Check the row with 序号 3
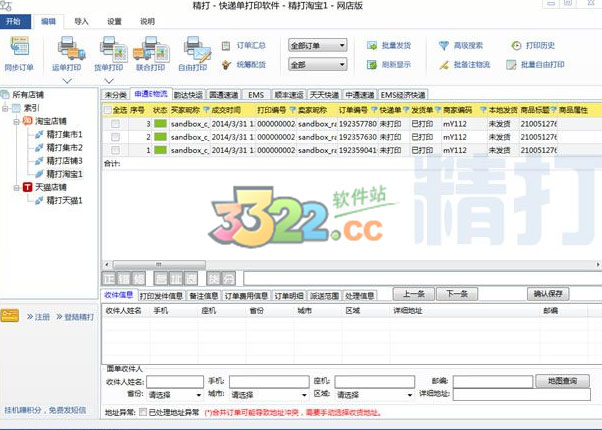This screenshot has width=602, height=430. click(115, 124)
